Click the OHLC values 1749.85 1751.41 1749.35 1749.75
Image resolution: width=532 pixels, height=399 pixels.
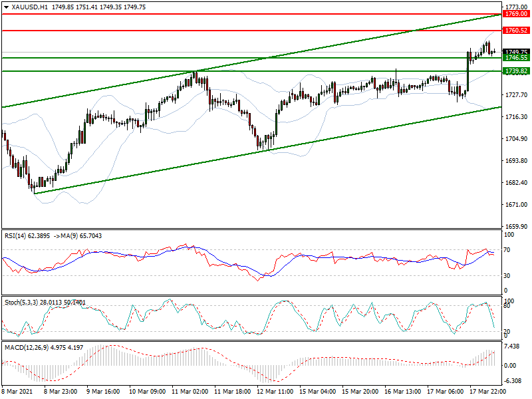click(x=98, y=7)
